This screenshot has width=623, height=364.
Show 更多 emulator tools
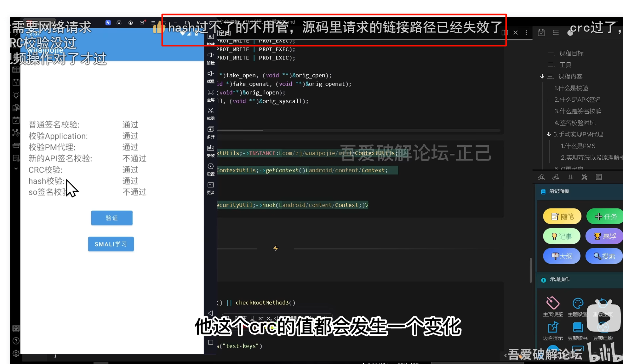pyautogui.click(x=211, y=188)
